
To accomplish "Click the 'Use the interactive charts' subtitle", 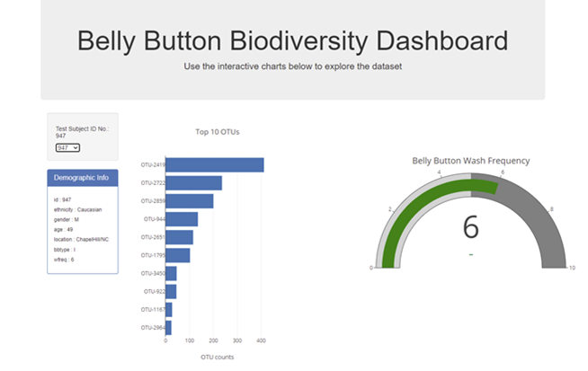I will point(292,66).
